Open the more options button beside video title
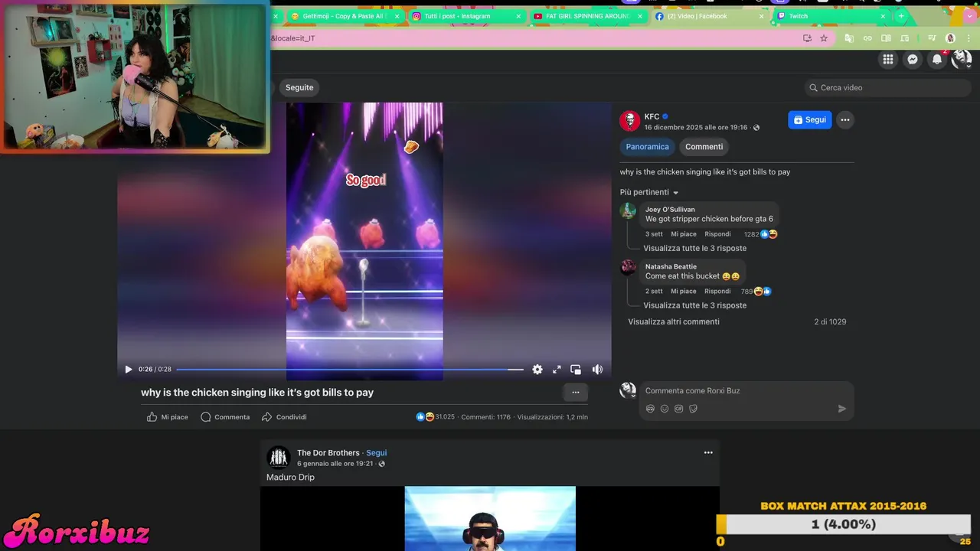The image size is (980, 551). 576,393
